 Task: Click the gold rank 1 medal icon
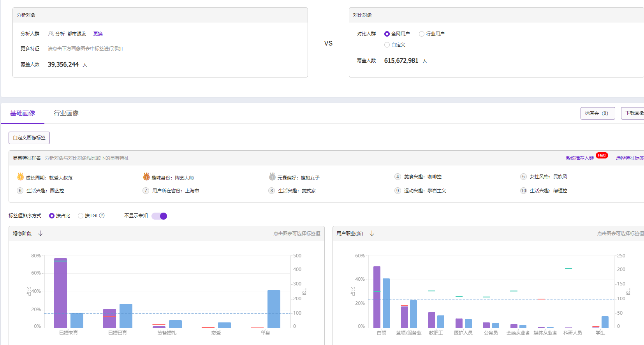click(x=20, y=177)
